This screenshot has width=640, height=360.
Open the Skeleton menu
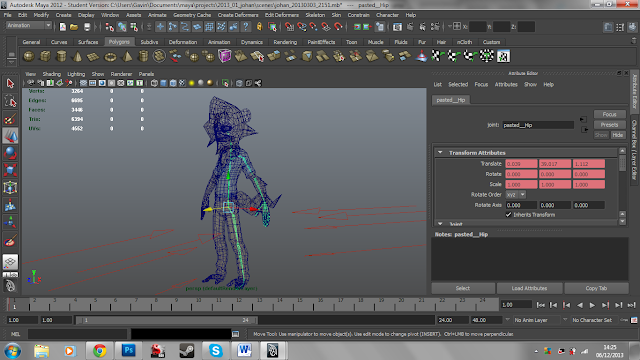tap(315, 15)
